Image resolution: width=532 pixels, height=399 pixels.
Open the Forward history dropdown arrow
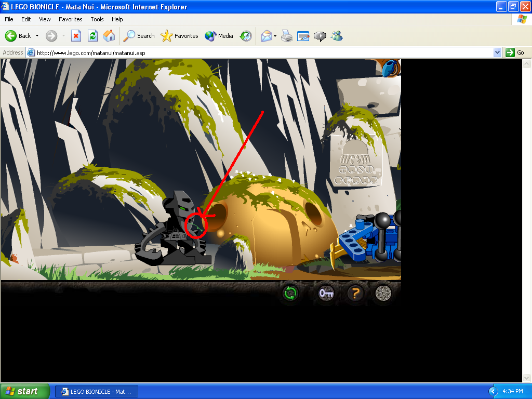tap(63, 36)
